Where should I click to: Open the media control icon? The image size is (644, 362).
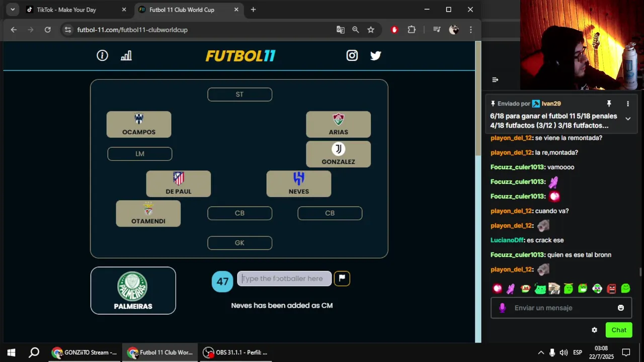[x=437, y=30]
